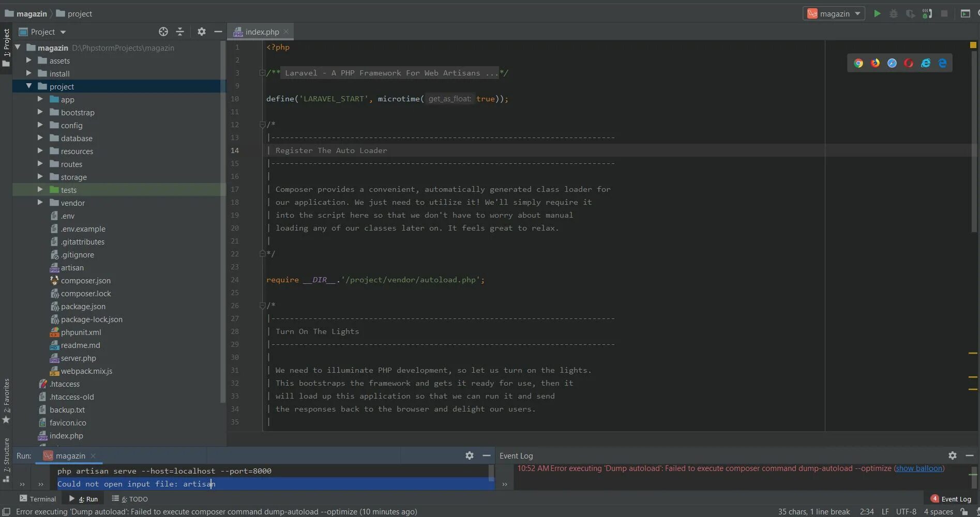Screen dimensions: 980x517
Task: Toggle tool window buttons icon in the status bar corner
Action: pos(6,512)
